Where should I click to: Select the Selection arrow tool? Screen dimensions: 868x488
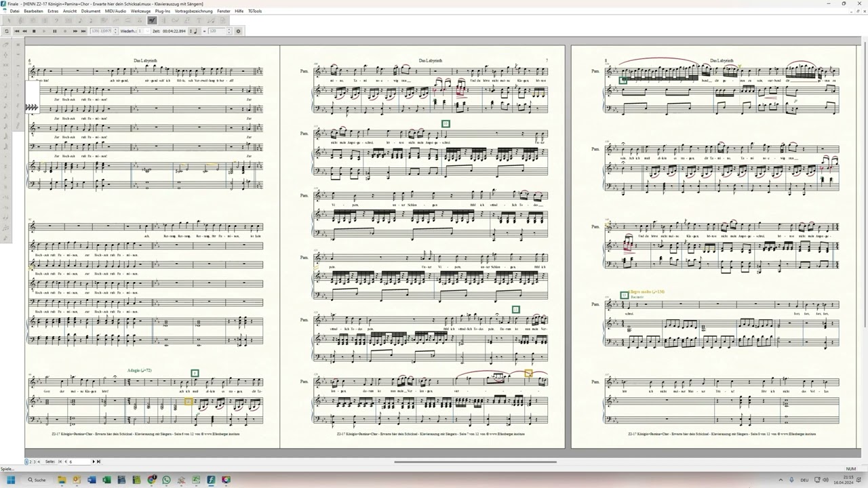point(9,20)
